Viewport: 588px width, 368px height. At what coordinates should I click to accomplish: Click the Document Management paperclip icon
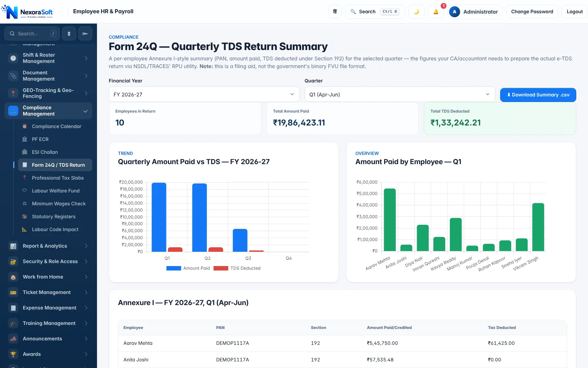coord(13,76)
